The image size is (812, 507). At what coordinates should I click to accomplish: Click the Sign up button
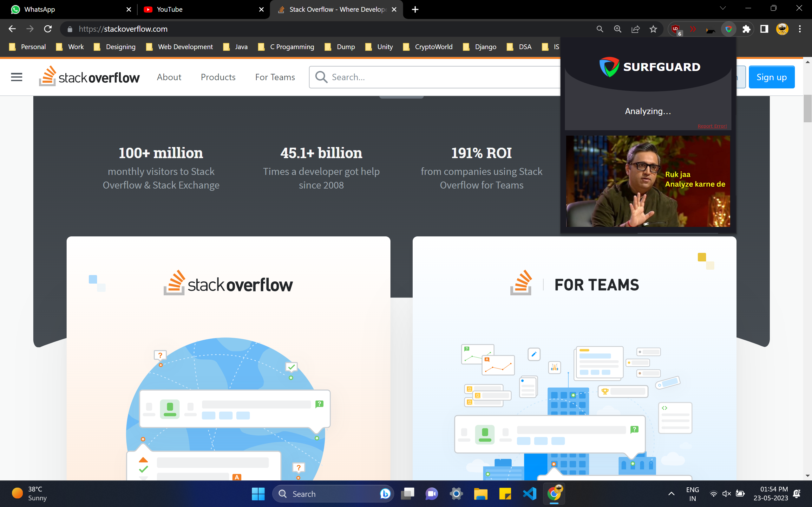tap(771, 77)
